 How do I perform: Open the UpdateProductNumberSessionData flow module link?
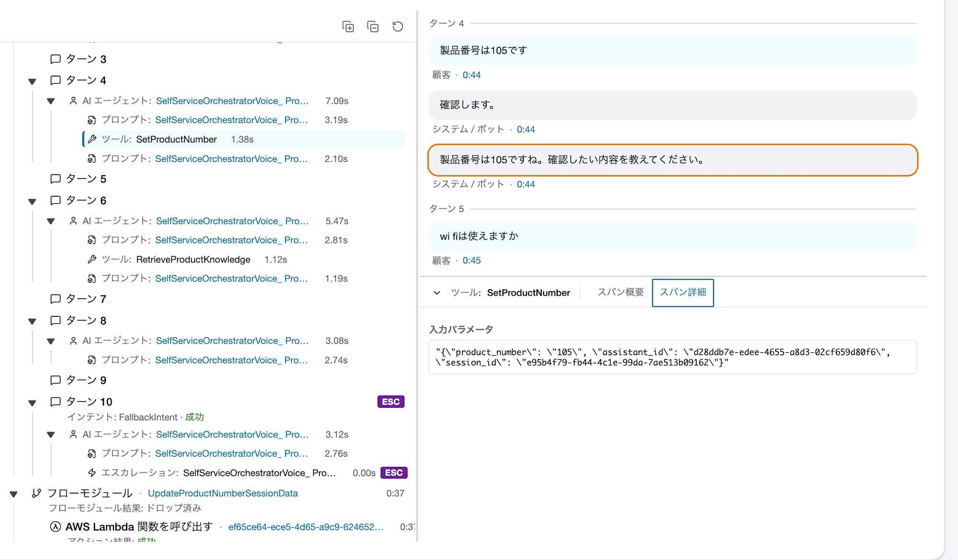[x=223, y=493]
